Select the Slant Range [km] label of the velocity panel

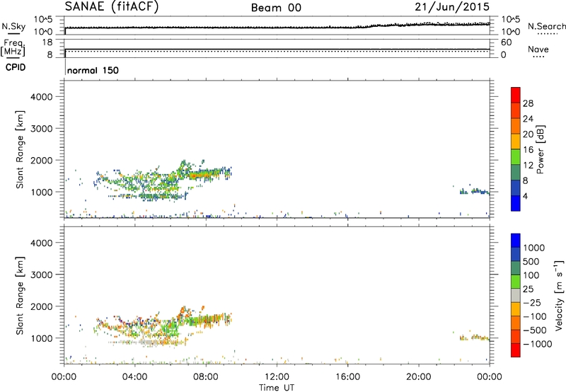tap(20, 295)
